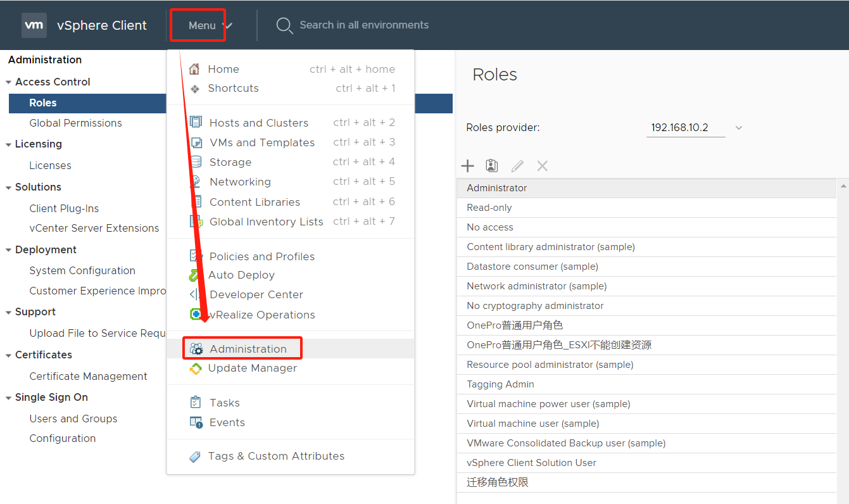Add a new role with plus icon
This screenshot has height=504, width=849.
tap(467, 166)
